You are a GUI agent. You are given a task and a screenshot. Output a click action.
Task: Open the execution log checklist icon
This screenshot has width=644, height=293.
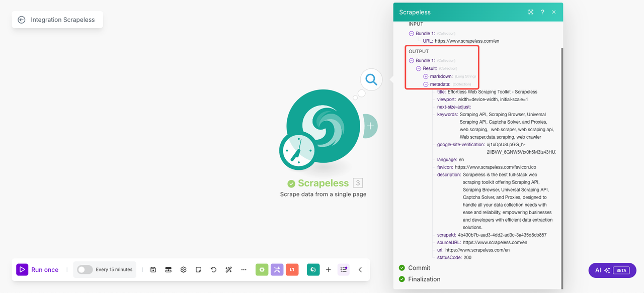344,270
